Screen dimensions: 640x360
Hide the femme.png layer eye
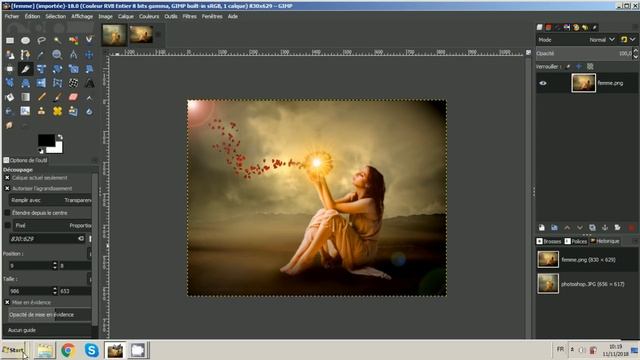[x=543, y=83]
